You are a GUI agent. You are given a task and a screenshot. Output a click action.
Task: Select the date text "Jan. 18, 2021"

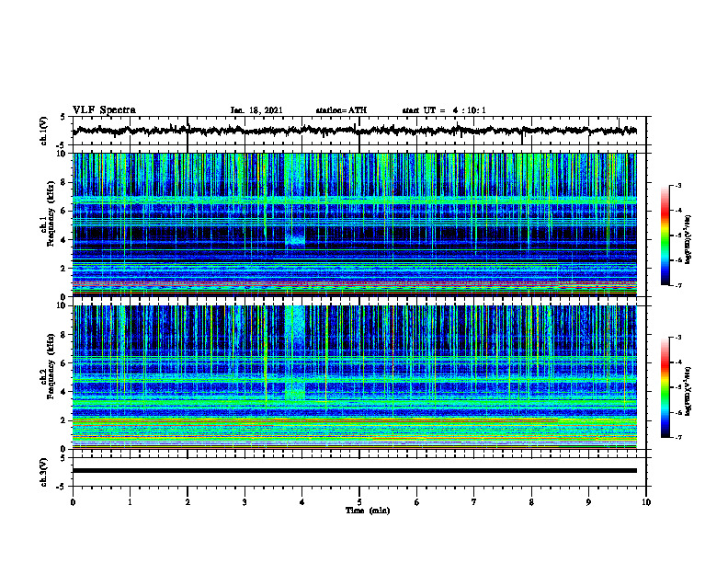[256, 110]
